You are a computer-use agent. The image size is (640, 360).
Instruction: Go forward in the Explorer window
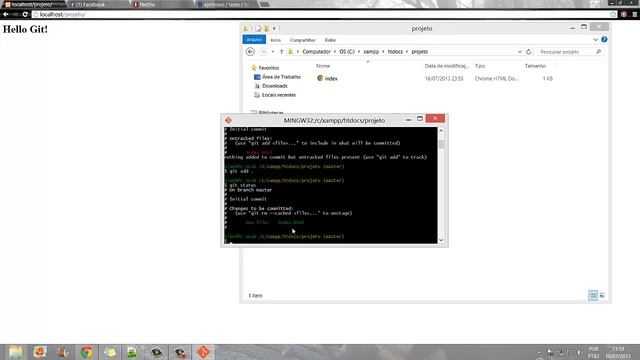point(263,52)
